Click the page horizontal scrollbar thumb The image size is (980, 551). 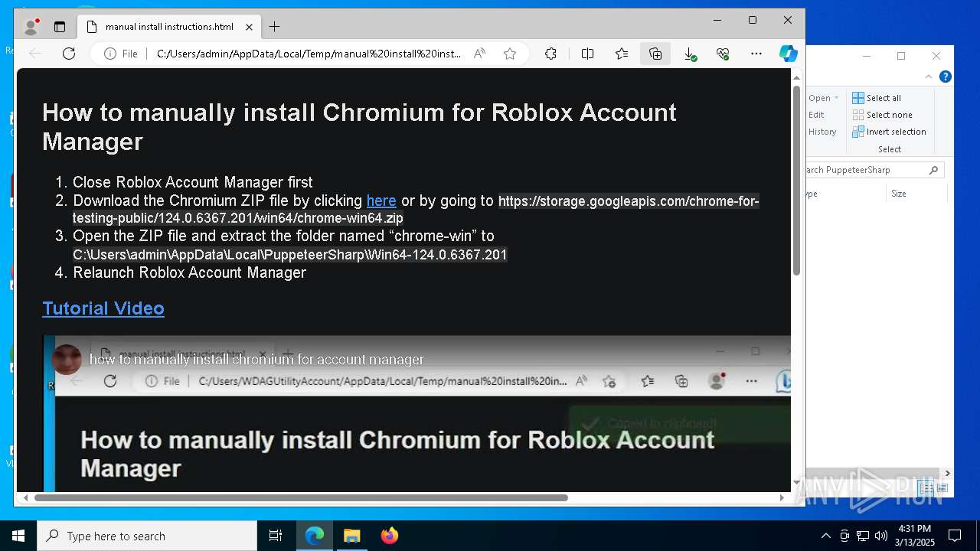(301, 497)
